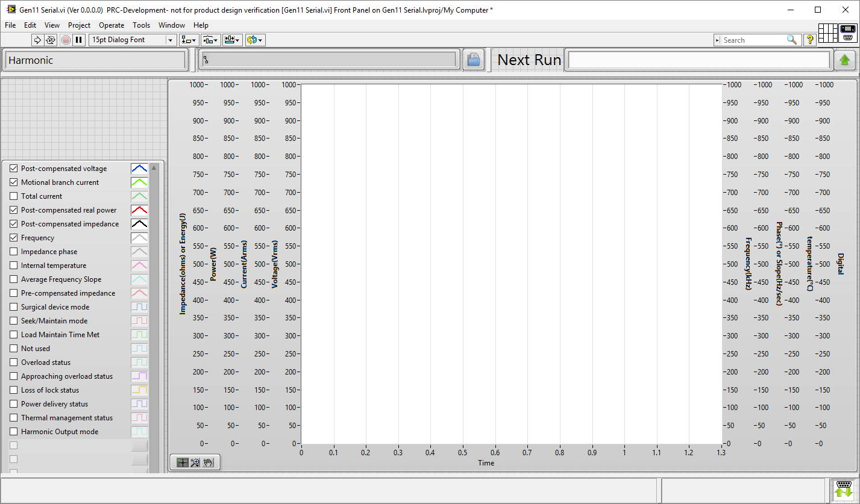
Task: Click Motional branch current green swatch
Action: [139, 182]
